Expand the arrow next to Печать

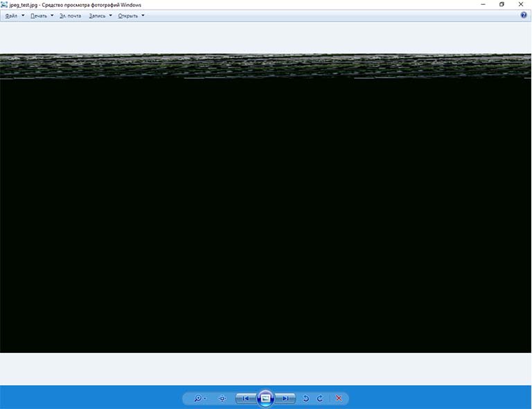coord(52,15)
